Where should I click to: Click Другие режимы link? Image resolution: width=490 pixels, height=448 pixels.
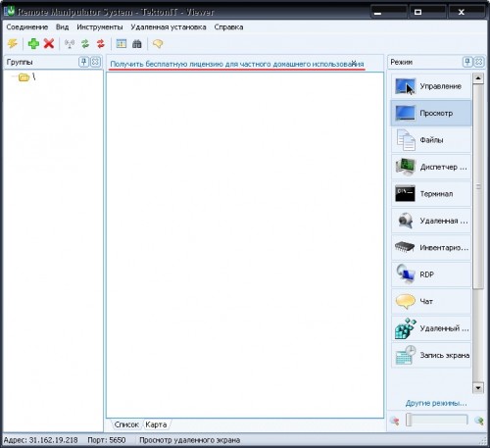(436, 403)
